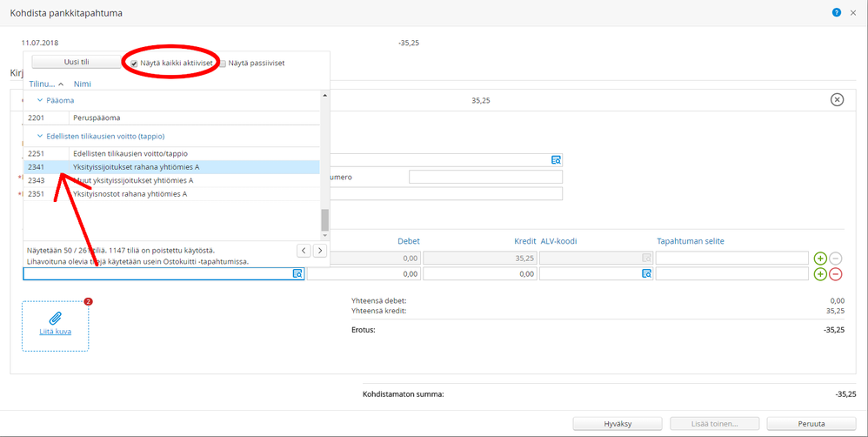Open lookup icon in second-row ALV-koodi field
Viewport: 868px width, 437px height.
click(646, 273)
